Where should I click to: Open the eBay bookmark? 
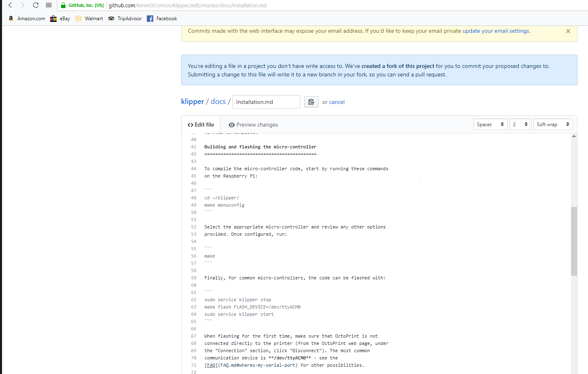tap(60, 19)
